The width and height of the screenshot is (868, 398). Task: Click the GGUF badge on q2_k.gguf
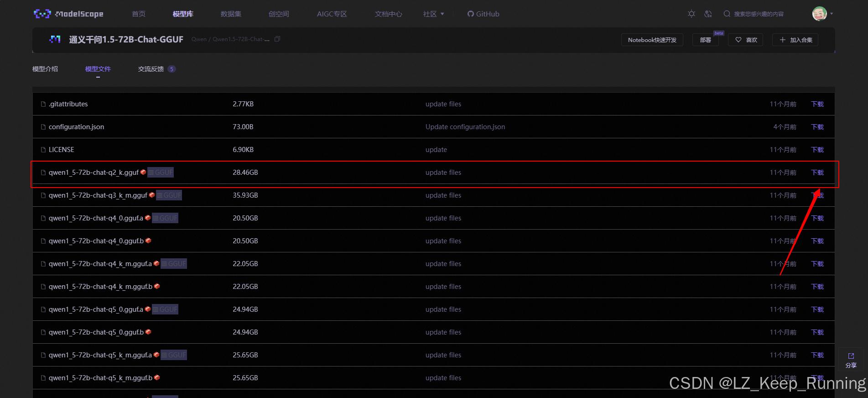coord(161,173)
